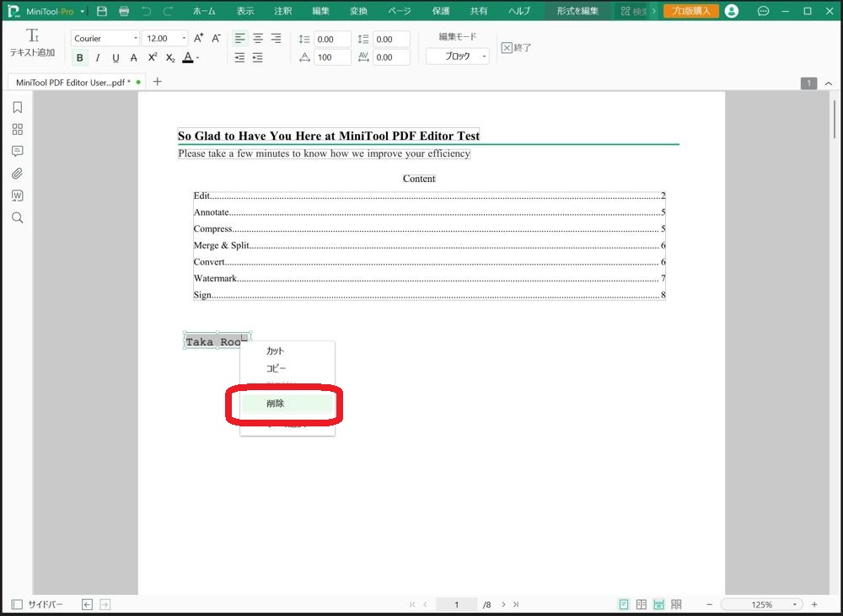Expand more tabs with the arrow beside search
This screenshot has height=616, width=843.
654,11
